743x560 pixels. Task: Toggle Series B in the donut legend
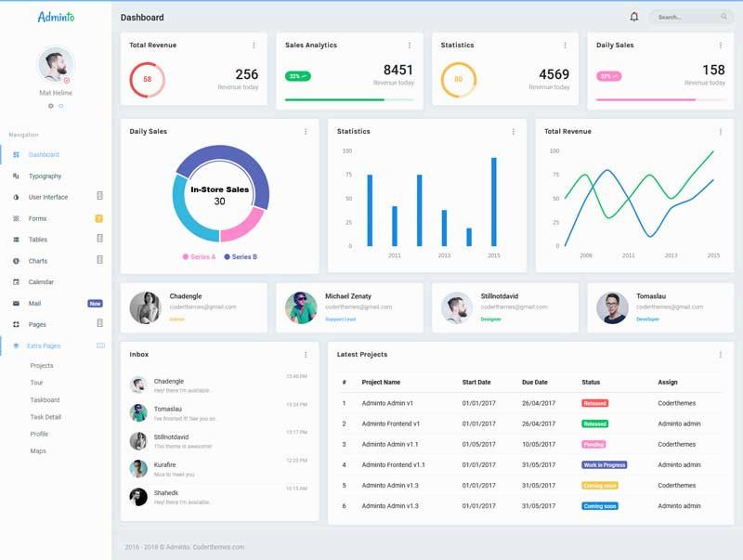coord(241,256)
